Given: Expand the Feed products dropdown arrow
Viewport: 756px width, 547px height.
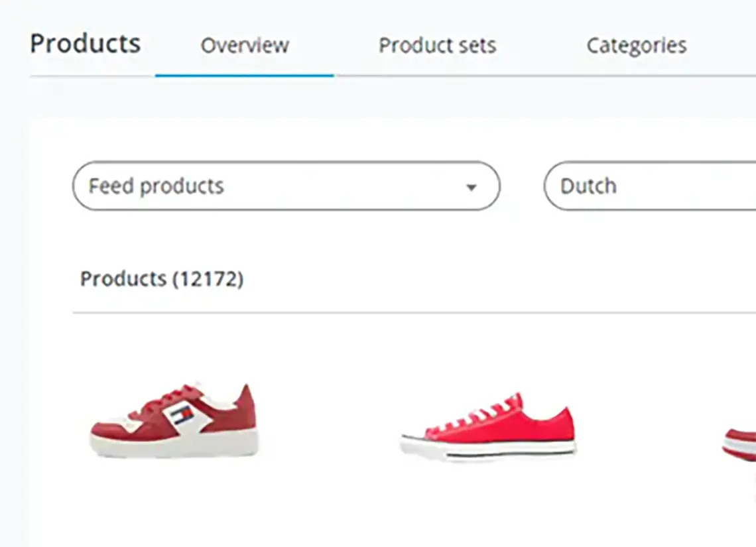Looking at the screenshot, I should click(x=471, y=187).
